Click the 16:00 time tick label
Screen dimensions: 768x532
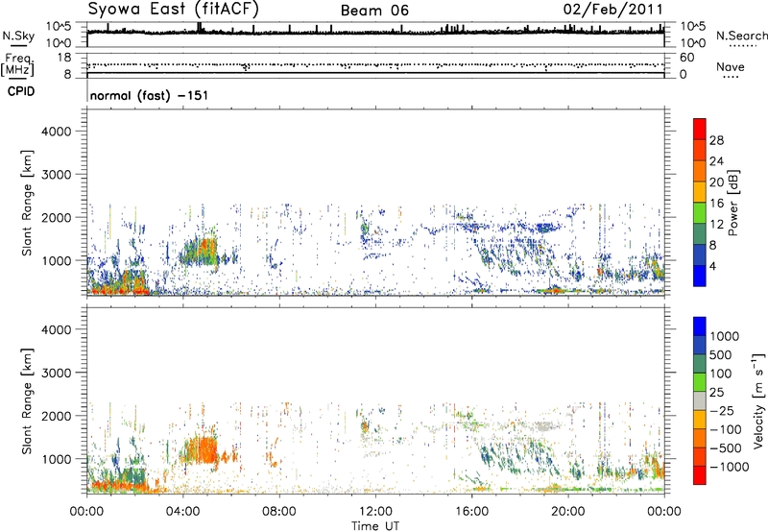471,512
